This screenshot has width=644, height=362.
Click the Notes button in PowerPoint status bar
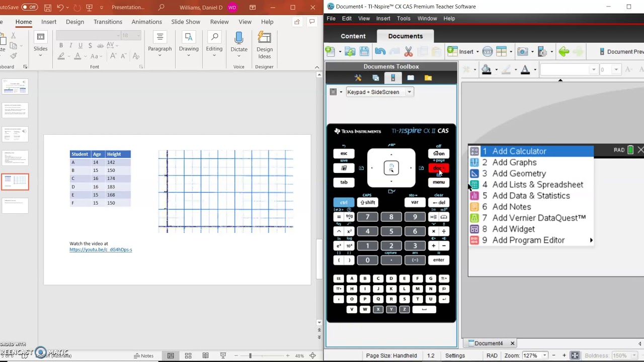click(143, 355)
